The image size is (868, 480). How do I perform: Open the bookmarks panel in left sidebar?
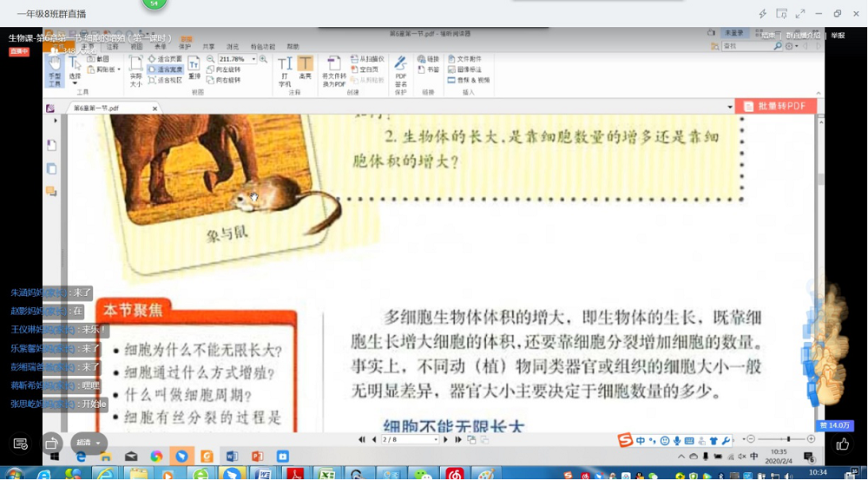(51, 145)
